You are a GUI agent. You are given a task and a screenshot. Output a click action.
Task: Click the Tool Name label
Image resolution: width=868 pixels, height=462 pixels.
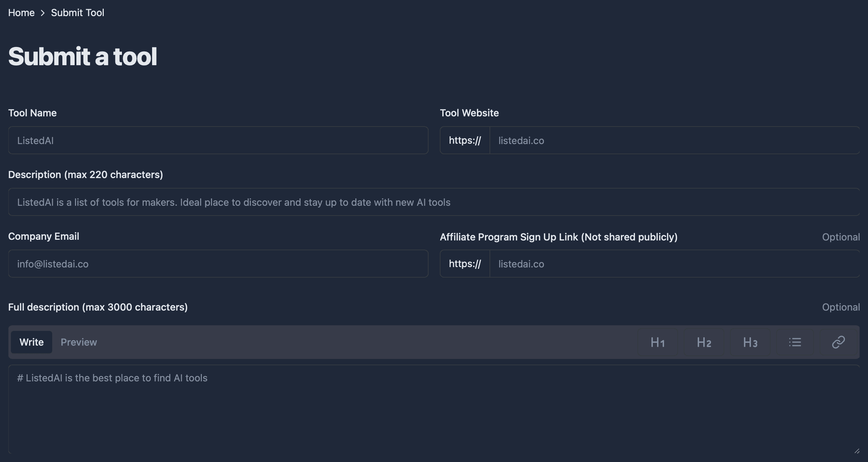point(32,113)
